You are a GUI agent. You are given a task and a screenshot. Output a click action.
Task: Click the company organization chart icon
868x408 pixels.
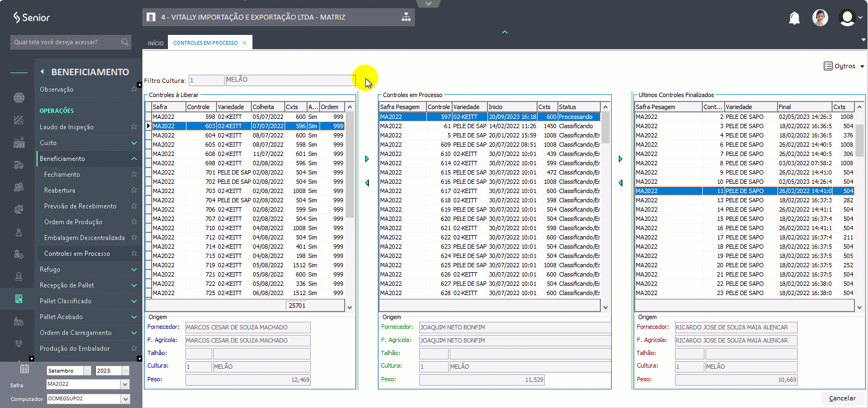click(406, 17)
